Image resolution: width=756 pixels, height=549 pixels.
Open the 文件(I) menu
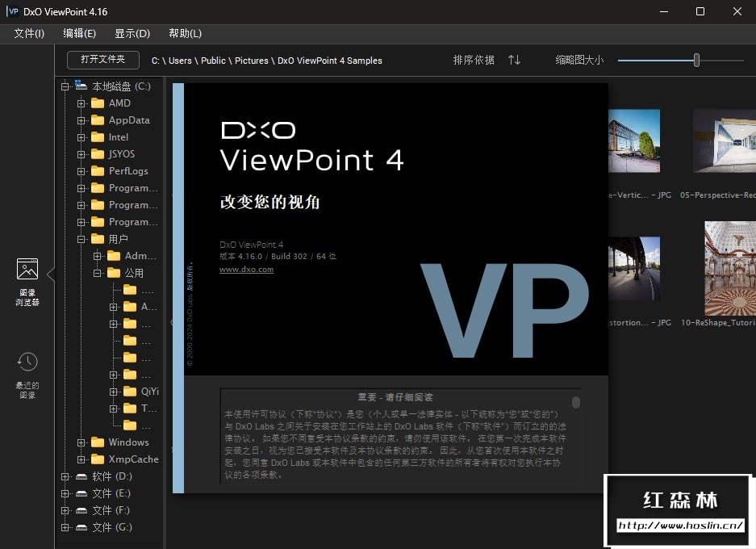(29, 33)
